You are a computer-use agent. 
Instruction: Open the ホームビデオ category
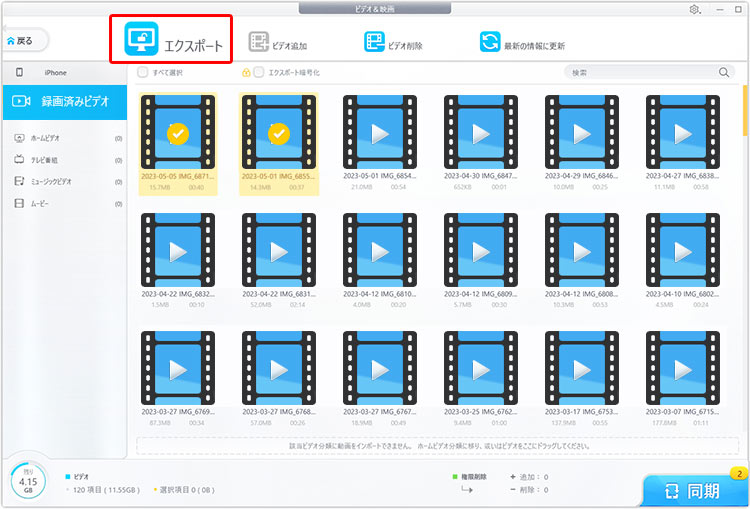(x=65, y=138)
